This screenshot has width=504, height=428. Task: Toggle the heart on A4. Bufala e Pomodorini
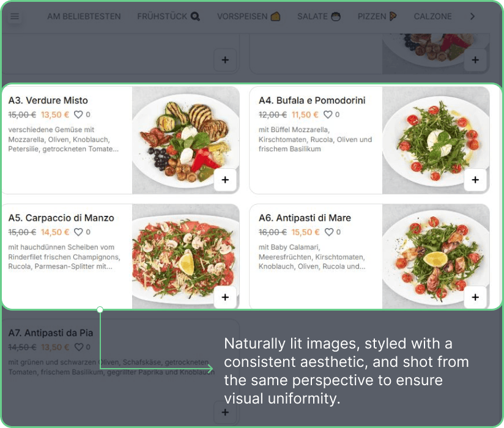coord(328,114)
